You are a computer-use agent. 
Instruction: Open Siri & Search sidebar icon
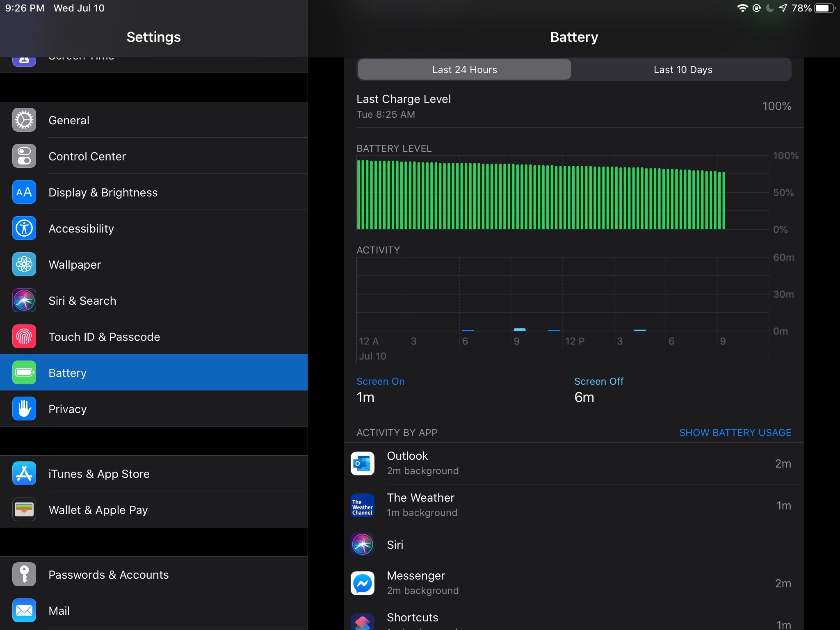pos(24,301)
